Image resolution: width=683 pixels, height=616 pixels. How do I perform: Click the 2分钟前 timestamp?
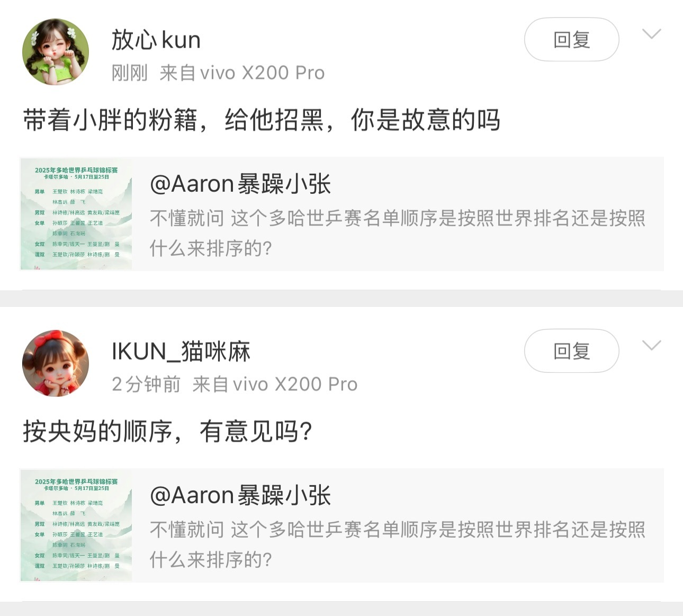[146, 384]
